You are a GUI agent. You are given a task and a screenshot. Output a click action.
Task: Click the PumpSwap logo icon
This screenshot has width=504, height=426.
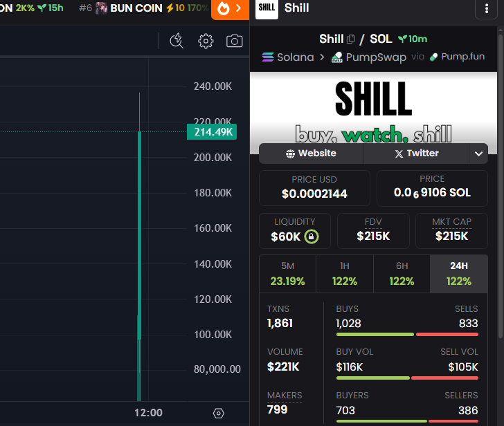tap(337, 57)
